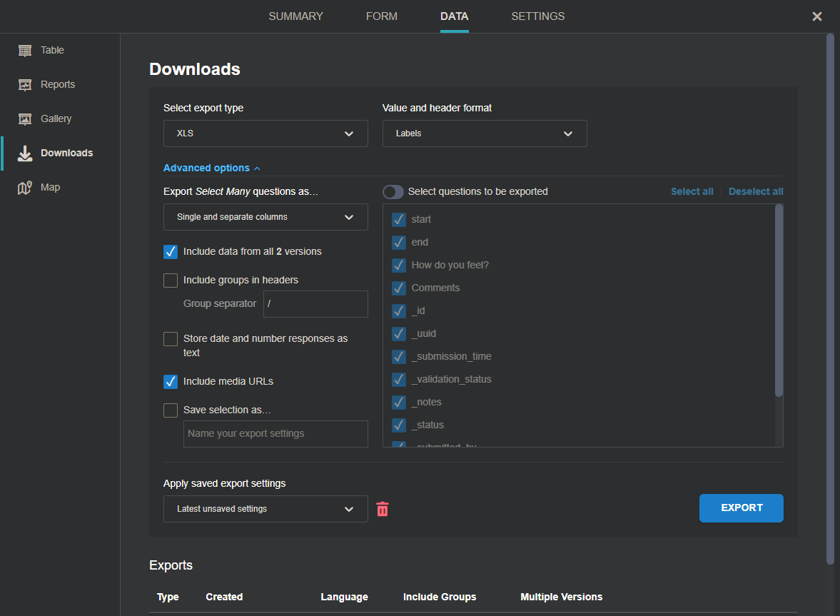Image resolution: width=840 pixels, height=616 pixels.
Task: Switch to the SETTINGS tab
Action: (537, 16)
